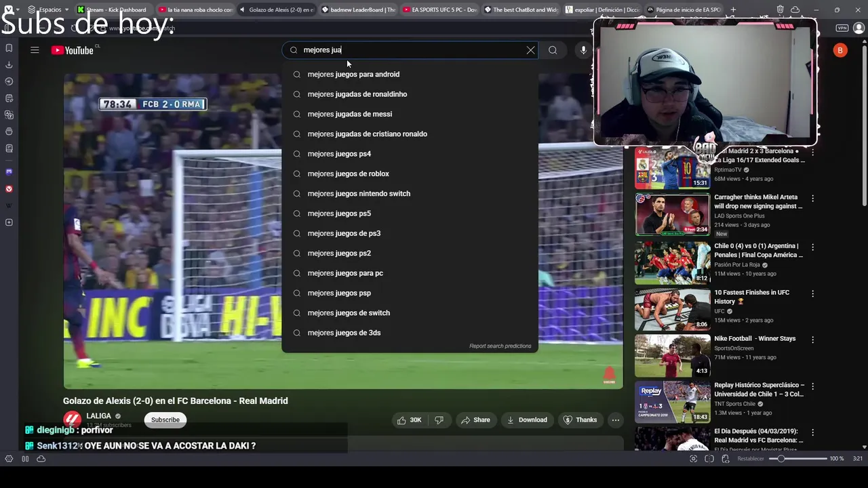The height and width of the screenshot is (488, 868).
Task: Pick 'mejores juegos para pc' suggestion
Action: [410, 273]
